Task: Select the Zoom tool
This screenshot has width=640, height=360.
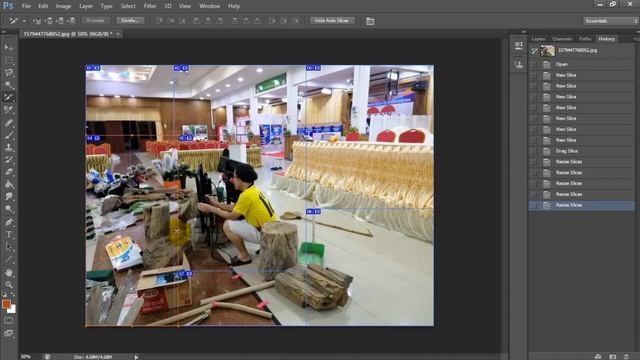Action: tap(9, 285)
